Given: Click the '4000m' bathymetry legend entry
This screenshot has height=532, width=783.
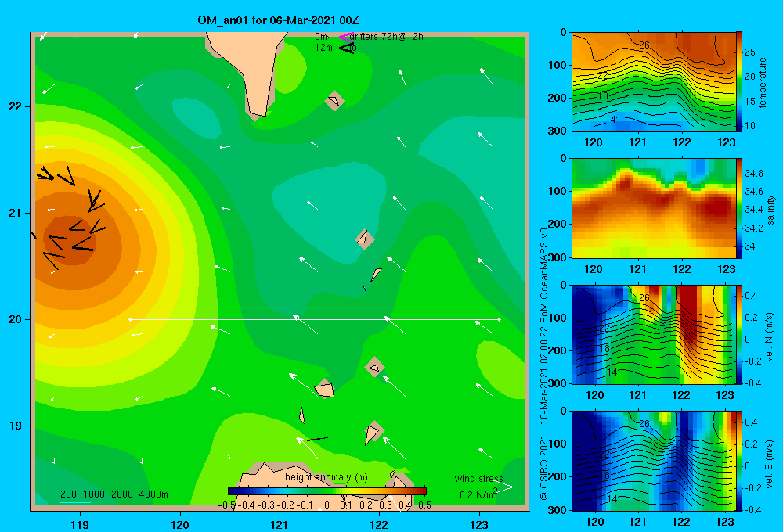Looking at the screenshot, I should click(x=153, y=494).
